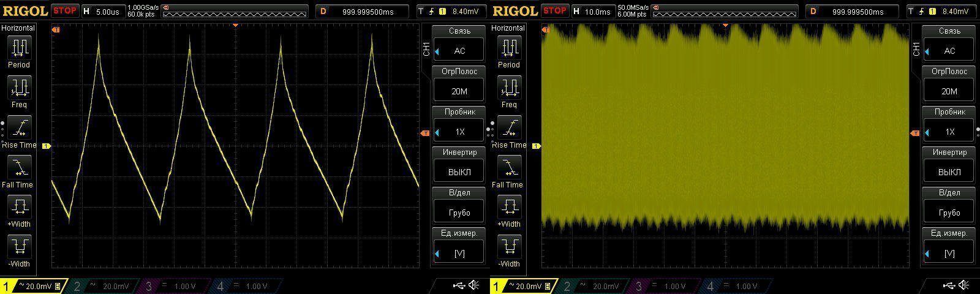
Task: Select channel 2 tab on left screen
Action: [x=103, y=286]
